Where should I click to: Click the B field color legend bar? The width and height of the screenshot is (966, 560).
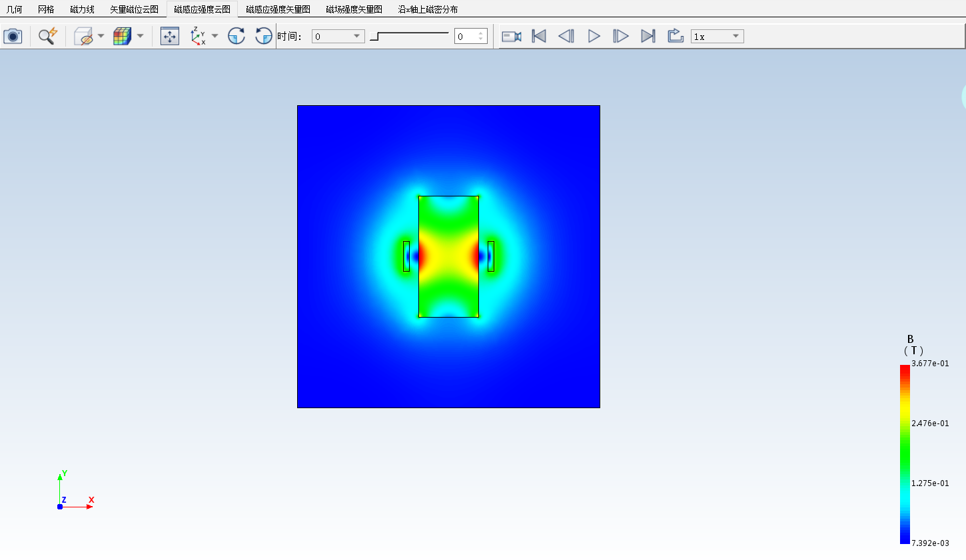pos(905,454)
